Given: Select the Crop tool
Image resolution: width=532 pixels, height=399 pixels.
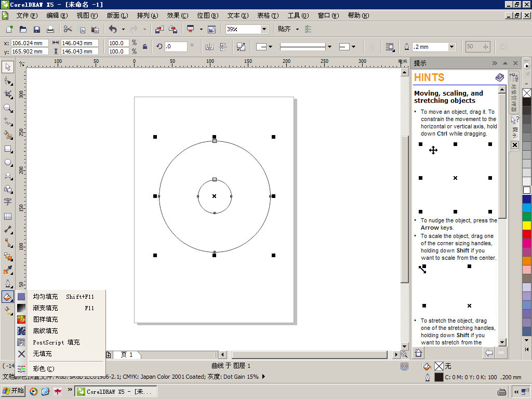Looking at the screenshot, I should click(8, 95).
